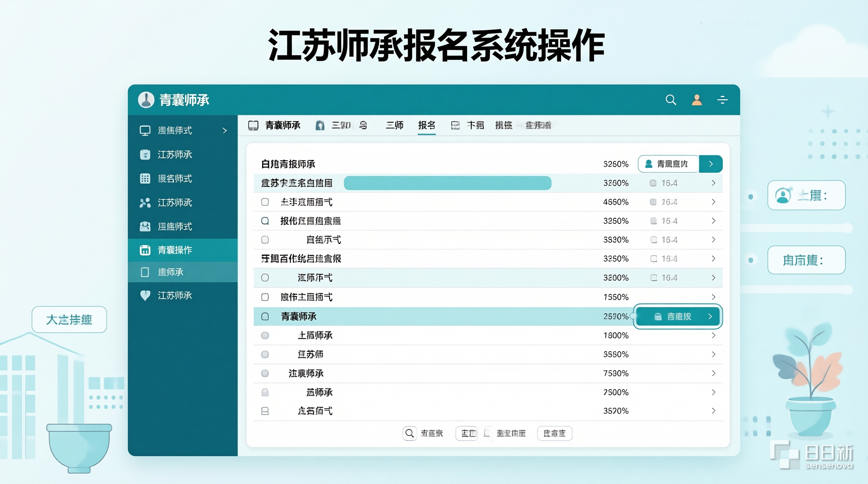This screenshot has height=484, width=868.
Task: Click the 1550% percentage value
Action: (616, 297)
